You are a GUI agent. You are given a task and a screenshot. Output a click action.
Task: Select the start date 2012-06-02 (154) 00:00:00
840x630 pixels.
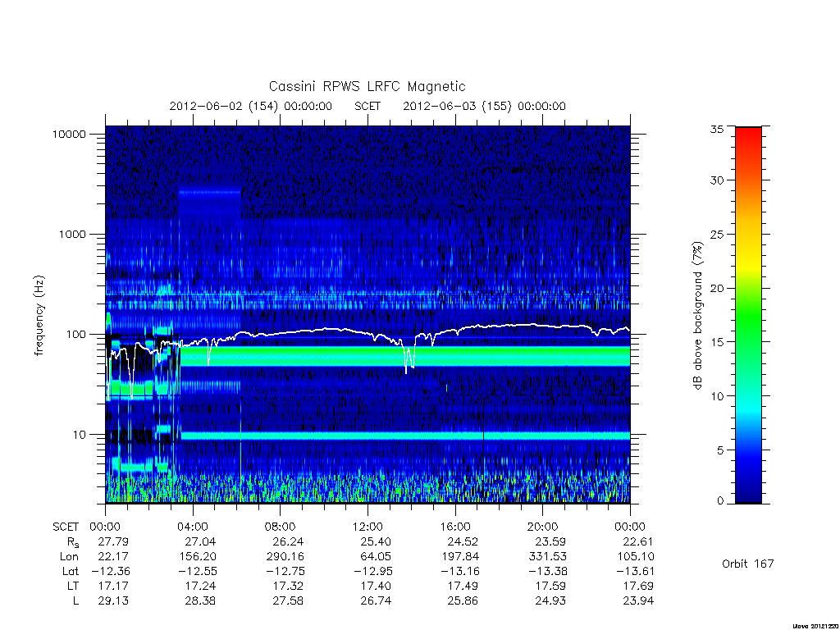(x=251, y=106)
